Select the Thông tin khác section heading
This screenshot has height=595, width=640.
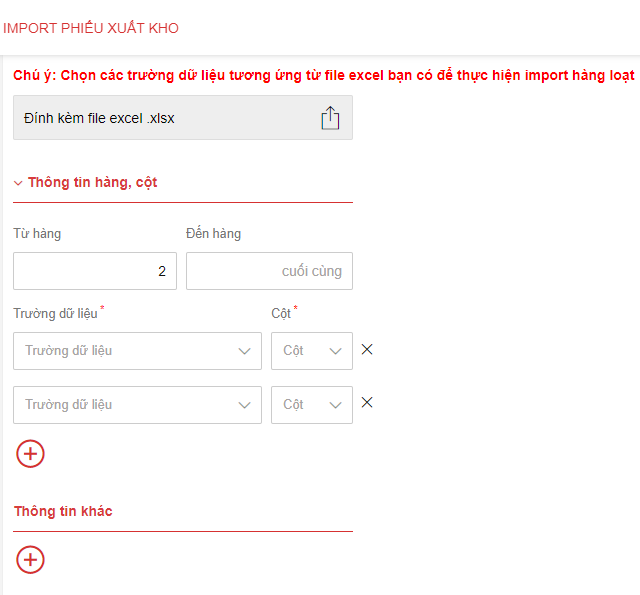tap(63, 511)
